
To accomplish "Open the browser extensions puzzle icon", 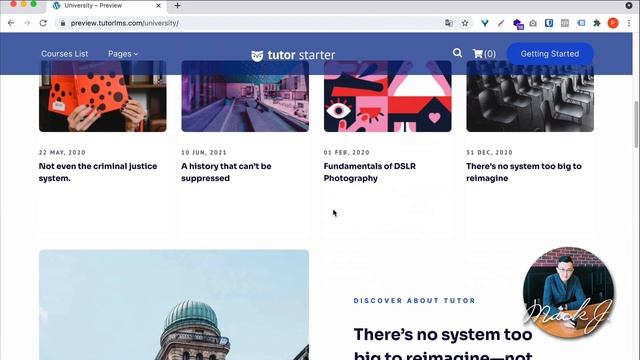I will tap(597, 23).
